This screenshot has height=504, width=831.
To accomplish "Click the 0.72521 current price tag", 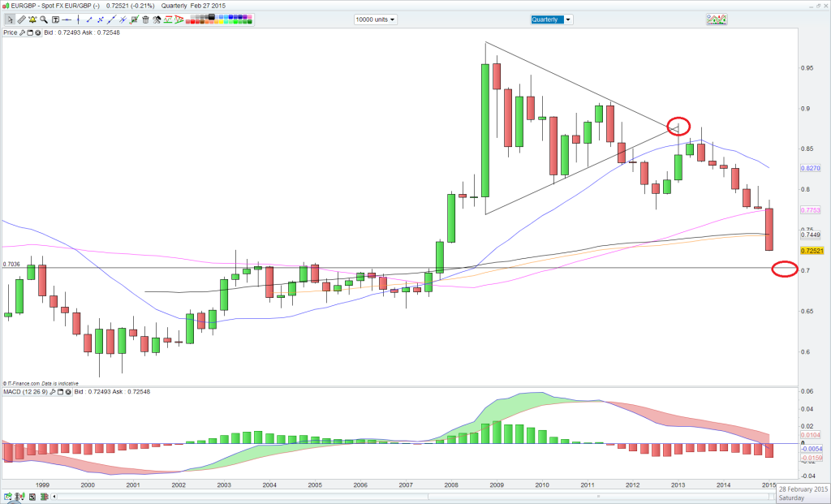I will point(812,251).
